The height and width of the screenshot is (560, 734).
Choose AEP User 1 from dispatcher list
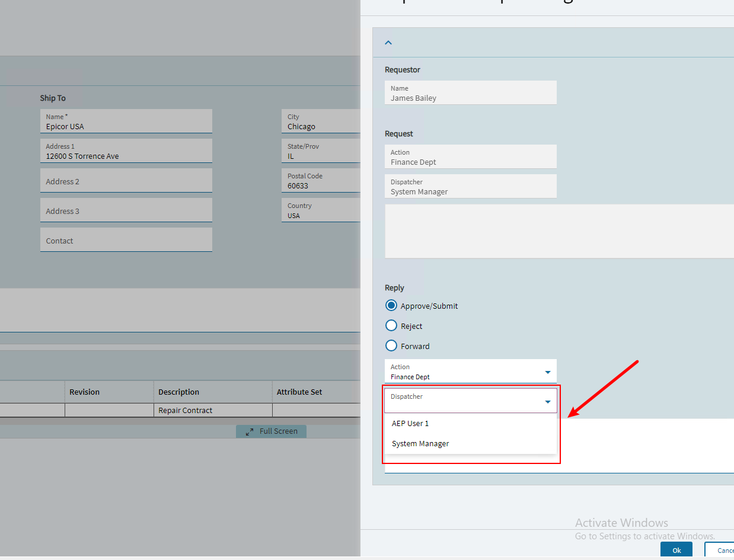471,424
